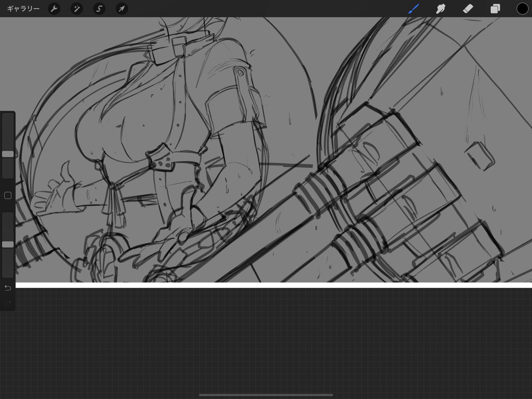Click the brush size slider handle
532x399 pixels.
click(8, 154)
